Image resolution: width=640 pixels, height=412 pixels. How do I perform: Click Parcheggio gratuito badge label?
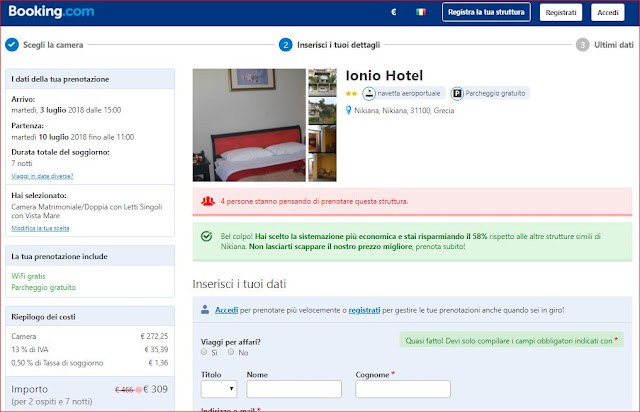495,94
